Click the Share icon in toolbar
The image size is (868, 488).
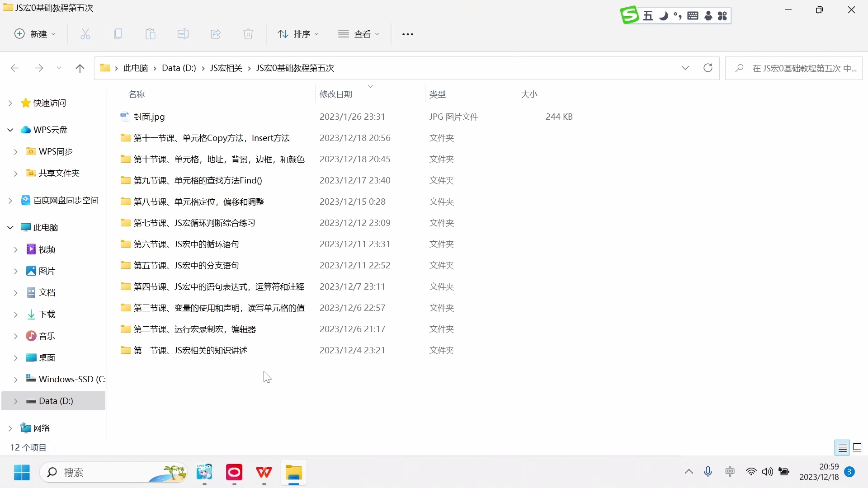(x=216, y=34)
